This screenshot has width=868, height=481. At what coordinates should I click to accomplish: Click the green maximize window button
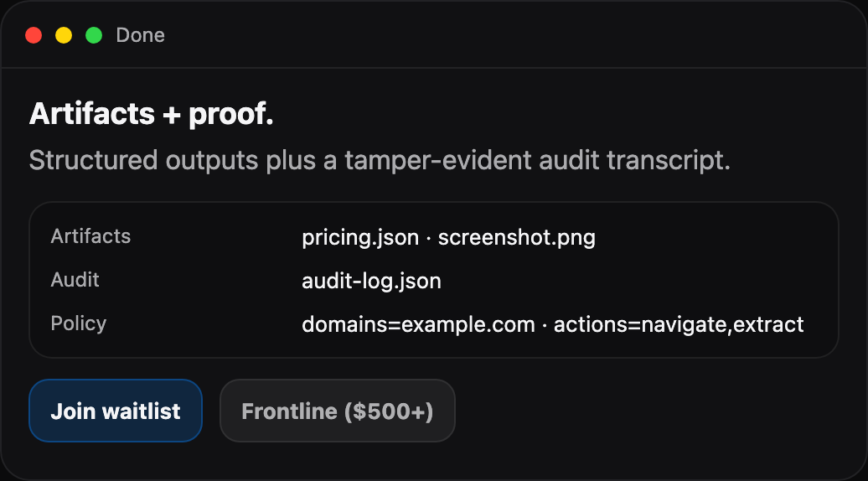pyautogui.click(x=94, y=35)
